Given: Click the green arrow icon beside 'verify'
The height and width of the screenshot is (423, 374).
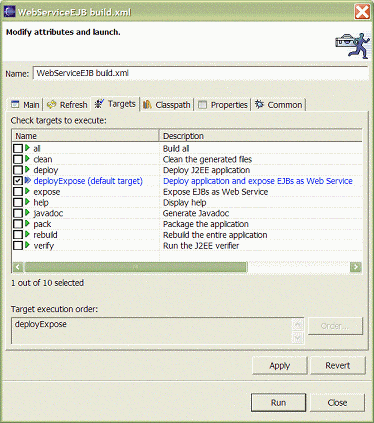Looking at the screenshot, I should click(27, 245).
